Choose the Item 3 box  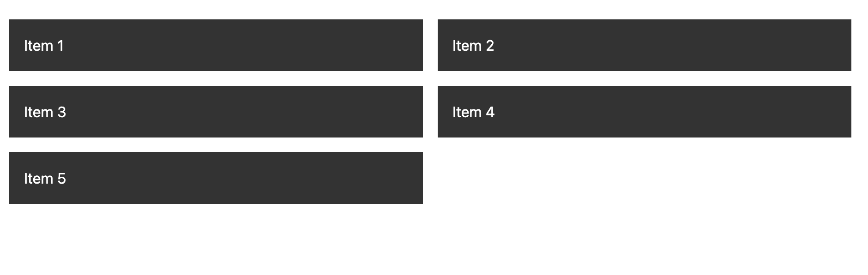pos(216,112)
